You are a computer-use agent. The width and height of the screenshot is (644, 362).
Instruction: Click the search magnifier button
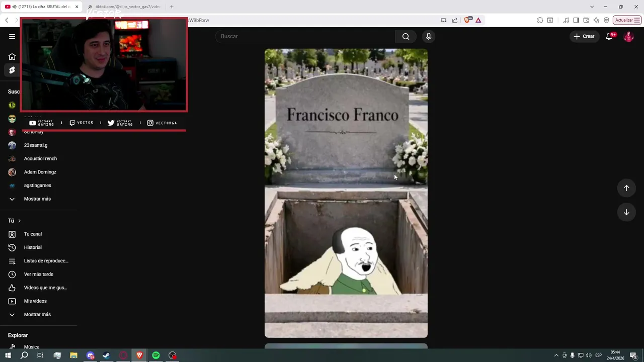tap(406, 36)
